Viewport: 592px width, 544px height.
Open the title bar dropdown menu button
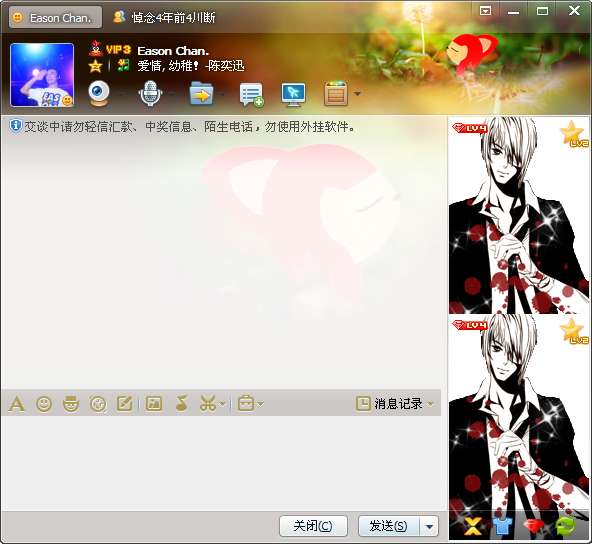[x=486, y=11]
